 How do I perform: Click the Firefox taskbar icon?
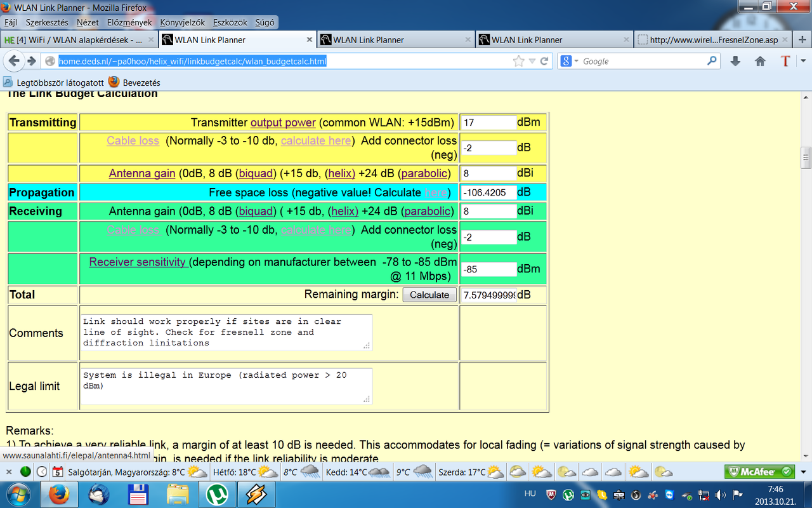tap(60, 494)
